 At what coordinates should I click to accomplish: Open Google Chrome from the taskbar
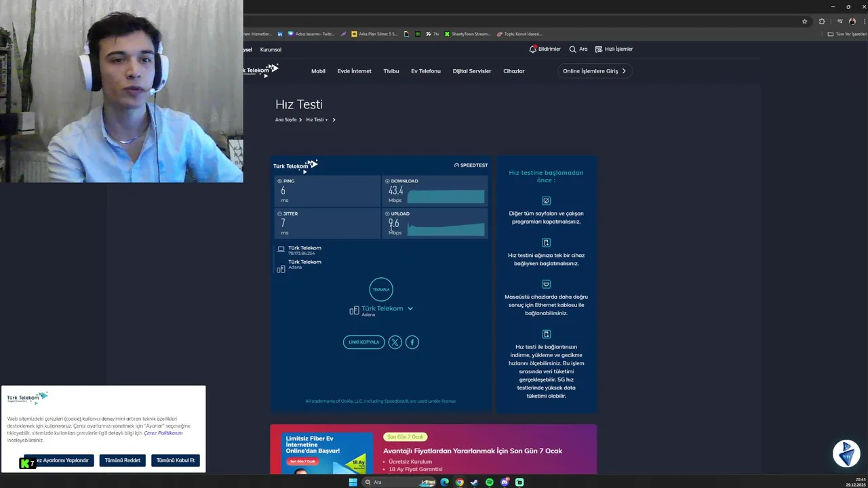coord(459,483)
